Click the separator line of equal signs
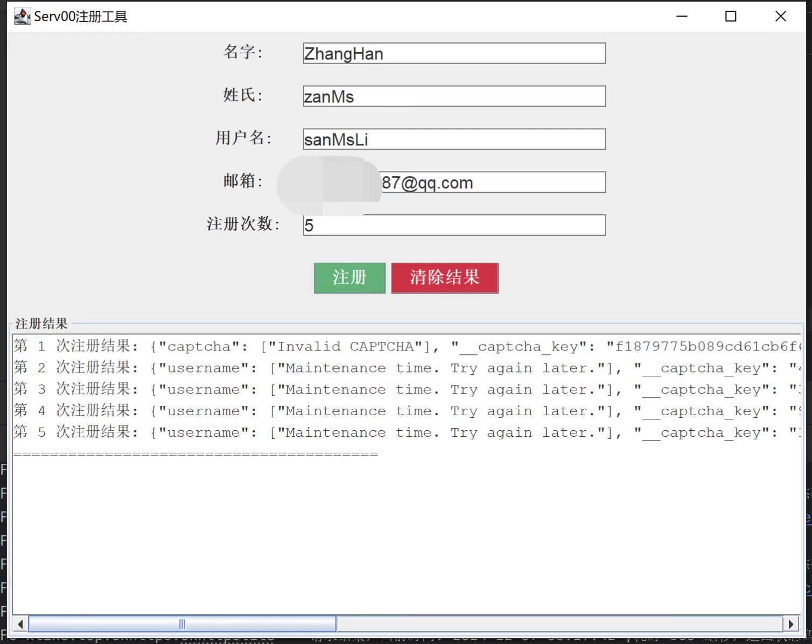The width and height of the screenshot is (812, 644). [195, 454]
